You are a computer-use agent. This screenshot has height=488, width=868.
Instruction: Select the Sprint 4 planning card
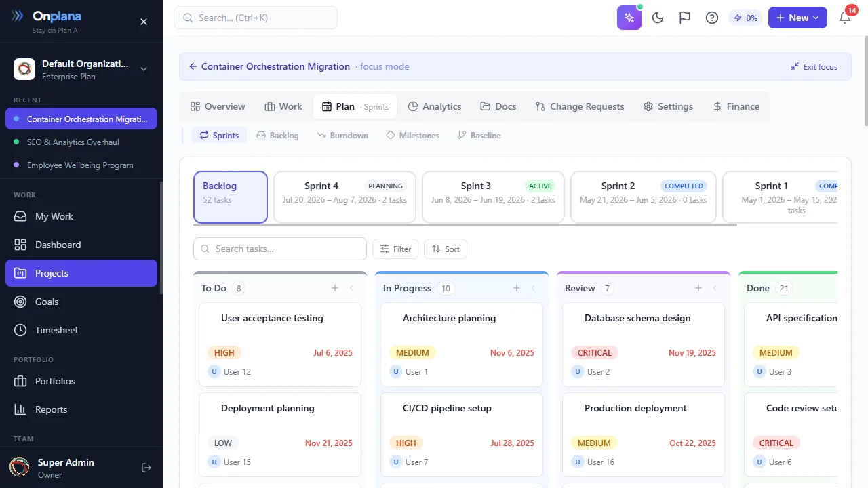click(344, 197)
